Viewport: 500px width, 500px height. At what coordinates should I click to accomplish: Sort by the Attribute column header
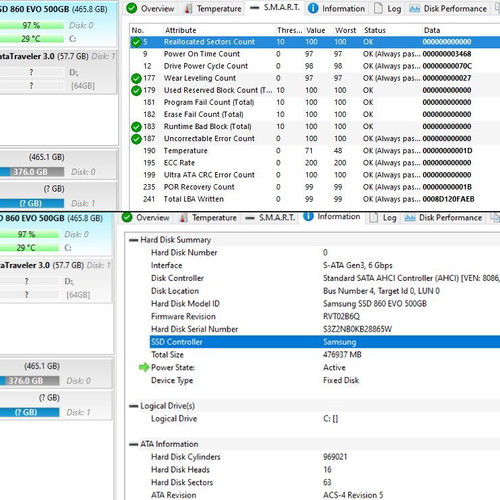click(219, 30)
